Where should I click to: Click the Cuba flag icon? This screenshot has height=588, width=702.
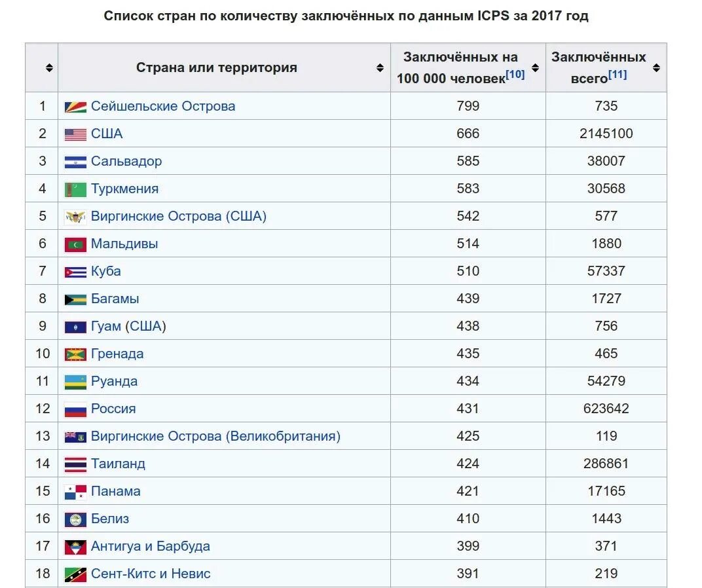tap(75, 272)
